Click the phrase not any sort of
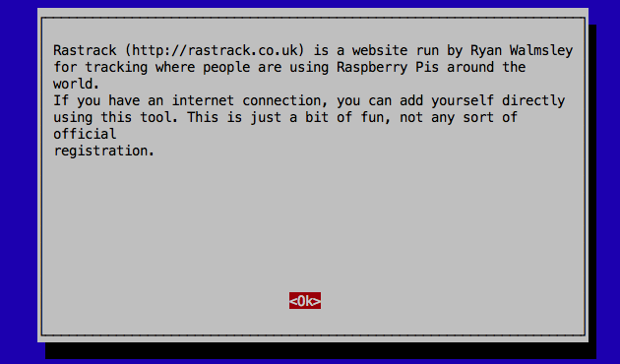The image size is (620, 364). pyautogui.click(x=459, y=117)
